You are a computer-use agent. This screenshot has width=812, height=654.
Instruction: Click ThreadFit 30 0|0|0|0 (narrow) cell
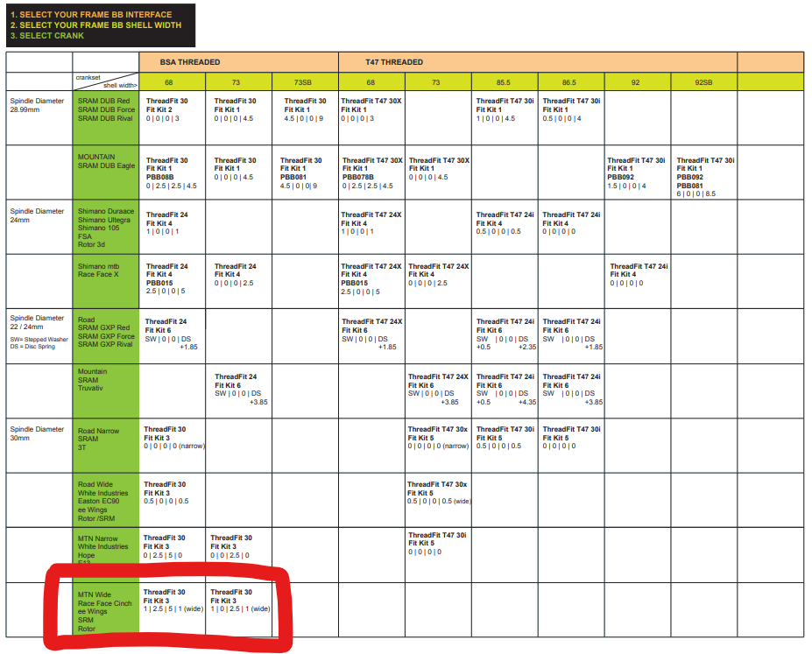click(x=173, y=446)
